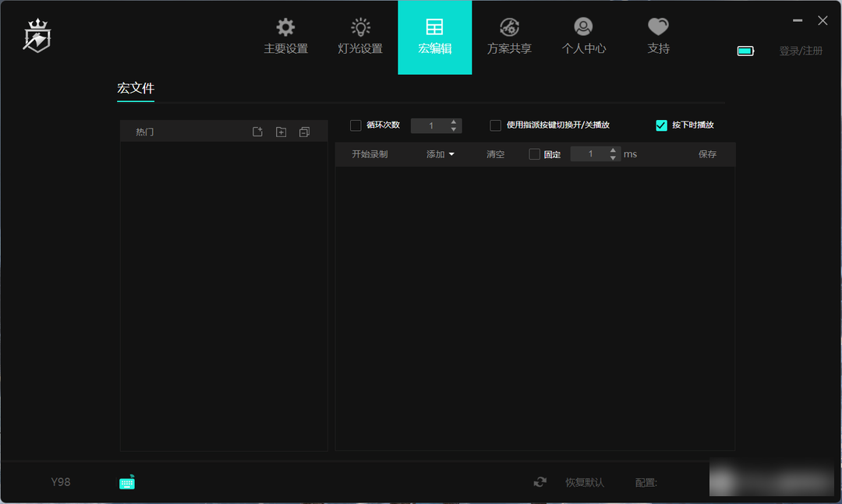Viewport: 842px width, 504px height.
Task: Uncheck the 按下时播放 checkbox
Action: (x=662, y=125)
